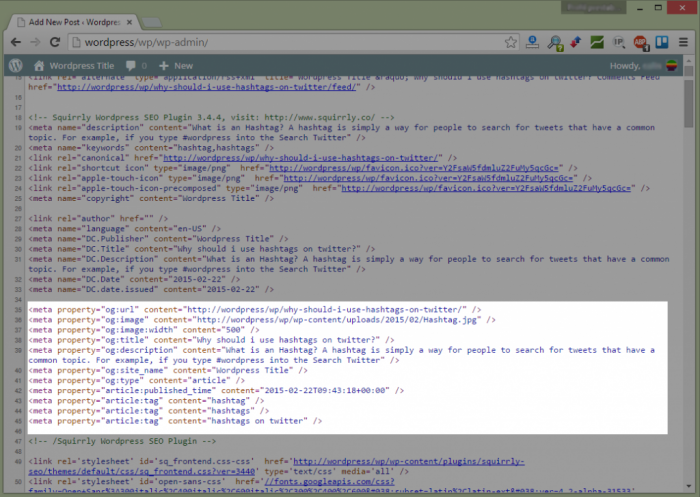Click the Trello extension icon

661,42
